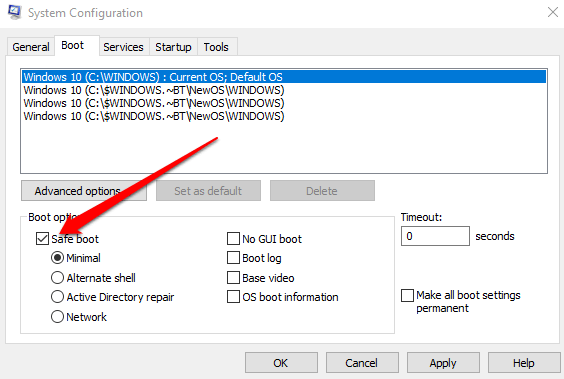Close the System Configuration dialog
564x379 pixels.
point(553,12)
